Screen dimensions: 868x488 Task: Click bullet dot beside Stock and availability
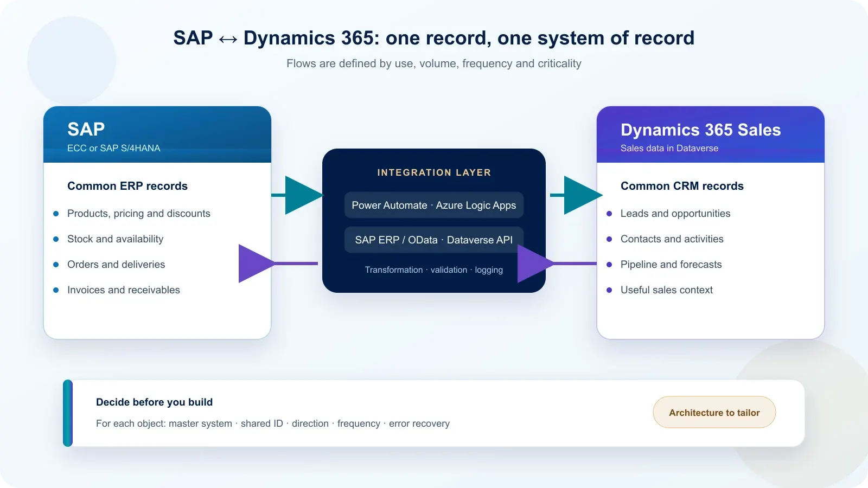coord(56,239)
